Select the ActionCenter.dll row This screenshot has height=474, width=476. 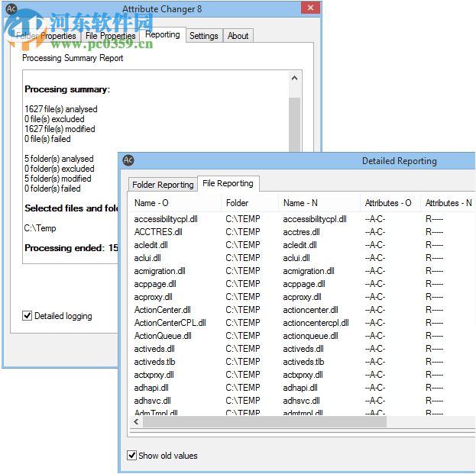click(x=163, y=310)
